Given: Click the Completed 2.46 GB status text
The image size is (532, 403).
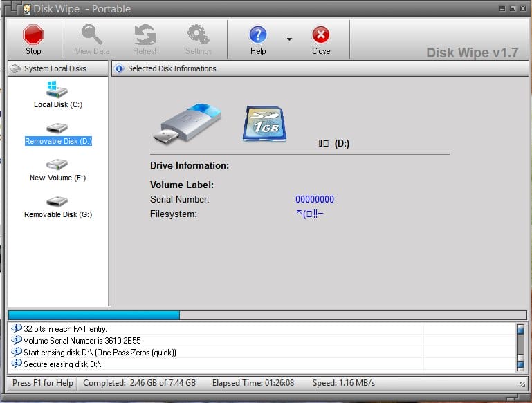Looking at the screenshot, I should point(140,383).
